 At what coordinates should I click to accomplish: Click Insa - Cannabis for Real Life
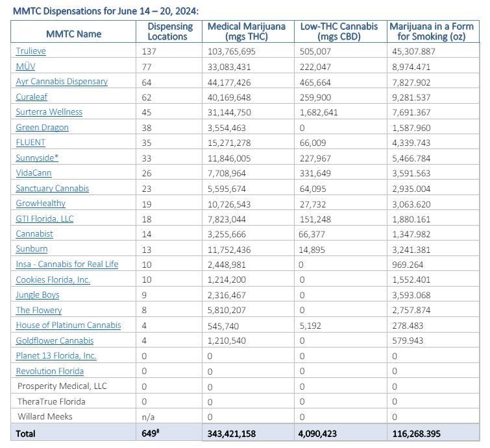[67, 265]
